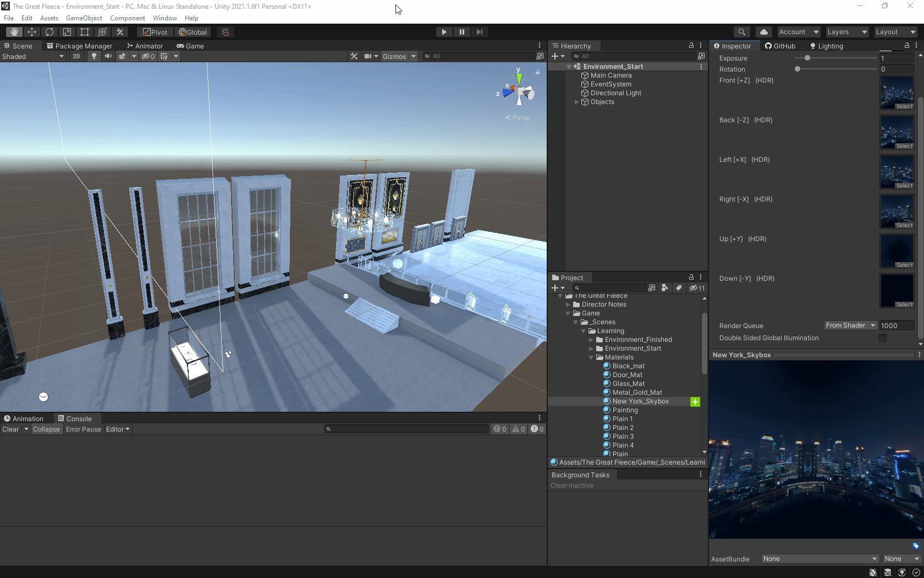The height and width of the screenshot is (578, 924).
Task: Open Hierarchy search in a separate window icon
Action: click(x=701, y=56)
